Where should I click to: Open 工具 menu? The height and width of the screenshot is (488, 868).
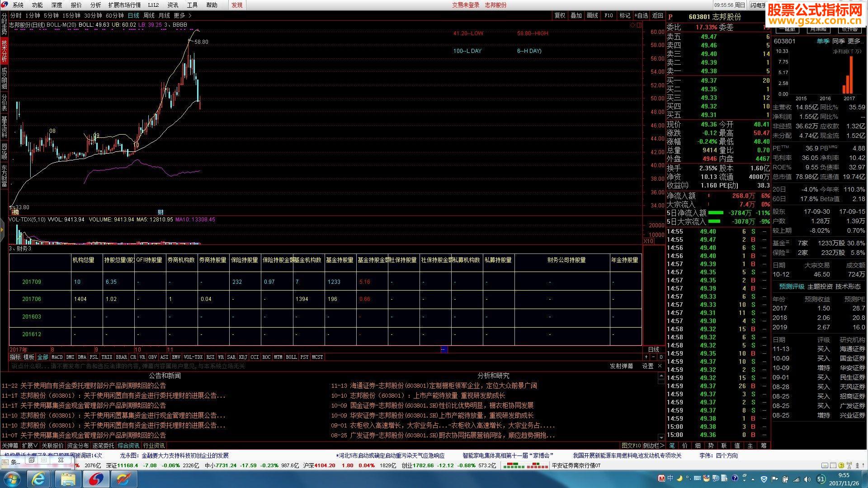pyautogui.click(x=192, y=5)
